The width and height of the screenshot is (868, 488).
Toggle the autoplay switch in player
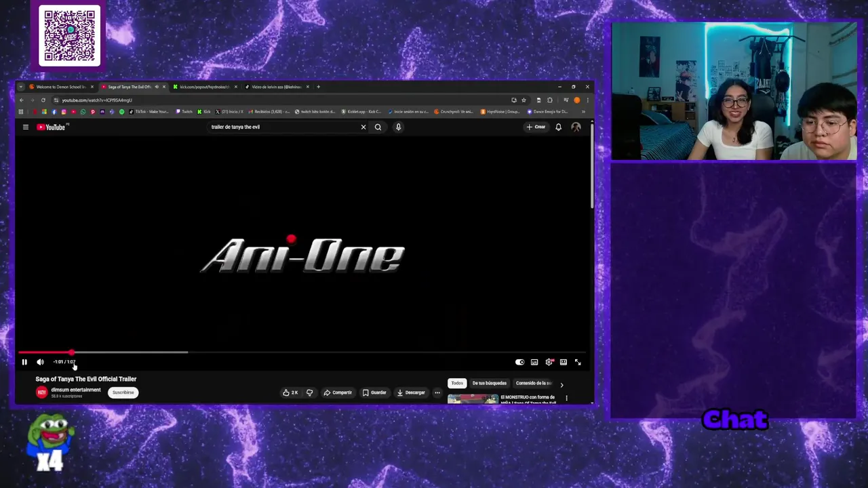519,362
